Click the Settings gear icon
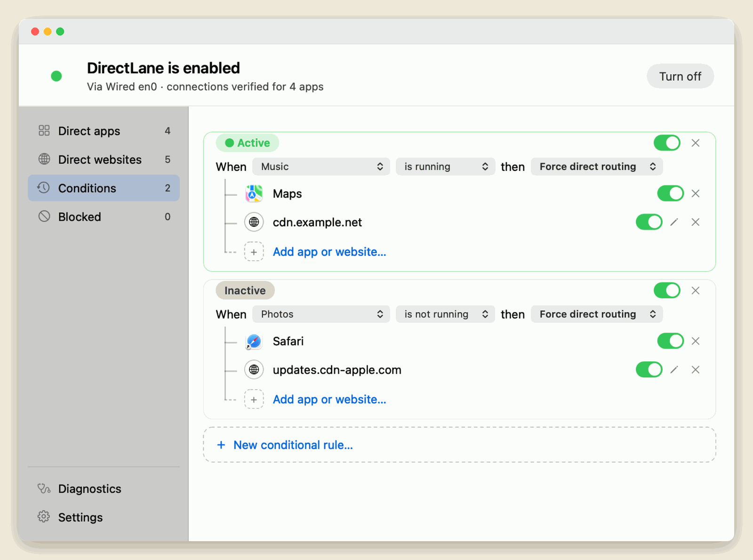The width and height of the screenshot is (753, 560). click(44, 517)
